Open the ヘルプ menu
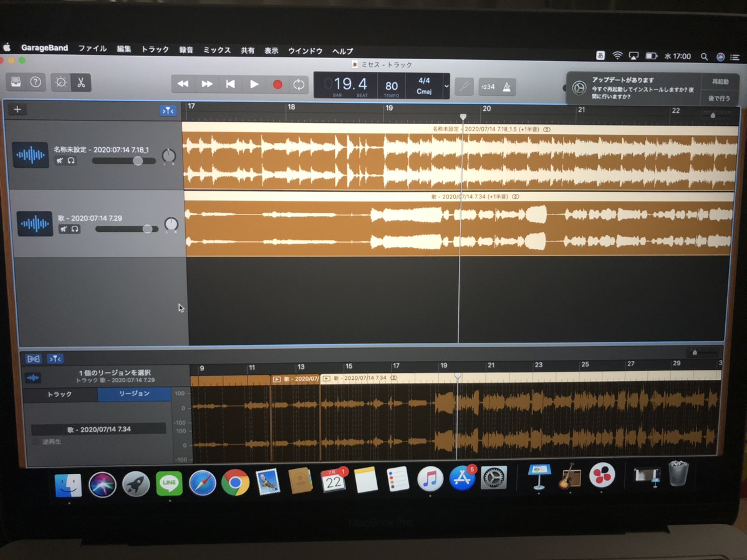The height and width of the screenshot is (560, 747). click(342, 51)
